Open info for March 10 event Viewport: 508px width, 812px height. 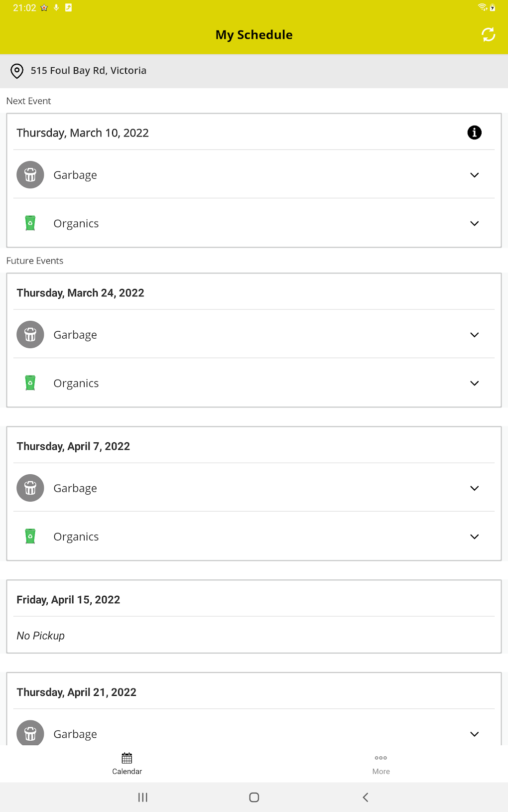coord(474,133)
